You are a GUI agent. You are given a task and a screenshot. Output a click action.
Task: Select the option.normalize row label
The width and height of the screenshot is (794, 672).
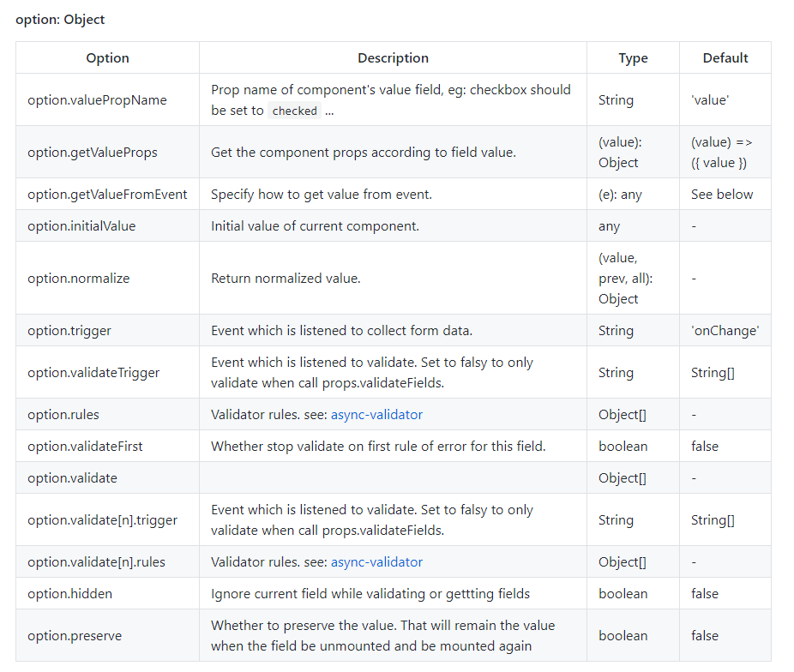pos(81,278)
